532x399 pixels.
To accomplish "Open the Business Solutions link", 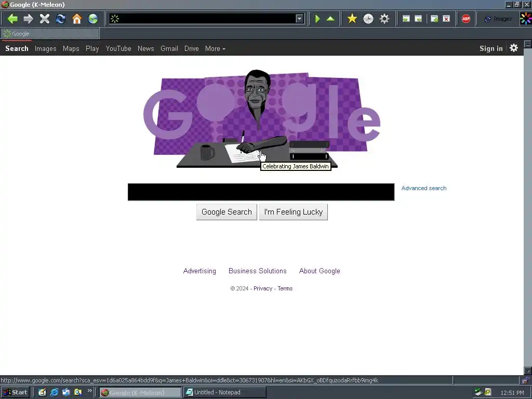I will click(x=258, y=271).
